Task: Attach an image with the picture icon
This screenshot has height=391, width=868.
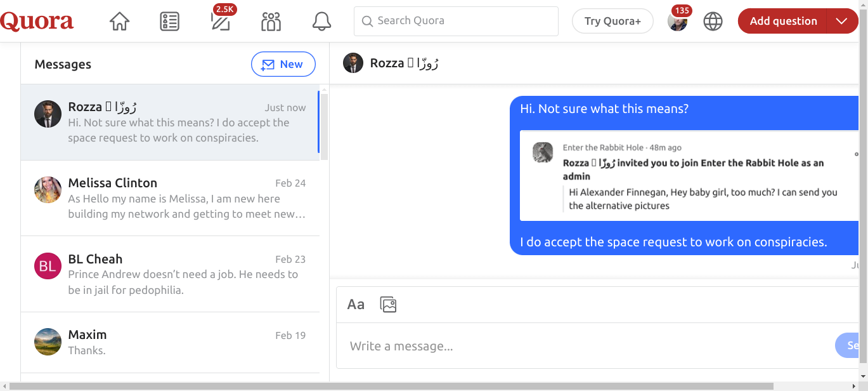Action: (x=388, y=305)
